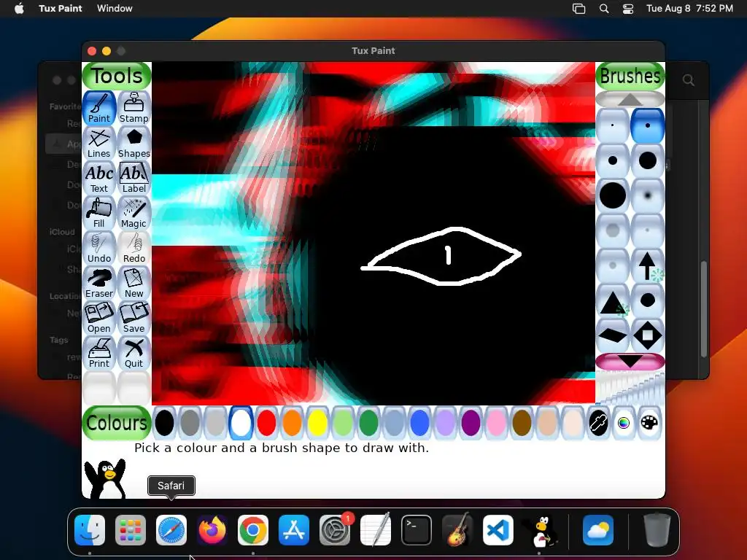This screenshot has height=560, width=747.
Task: Select the triangle brush
Action: click(613, 300)
